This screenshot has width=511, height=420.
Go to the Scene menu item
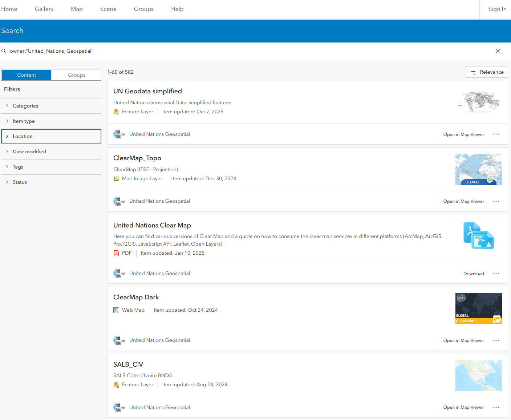(x=108, y=9)
